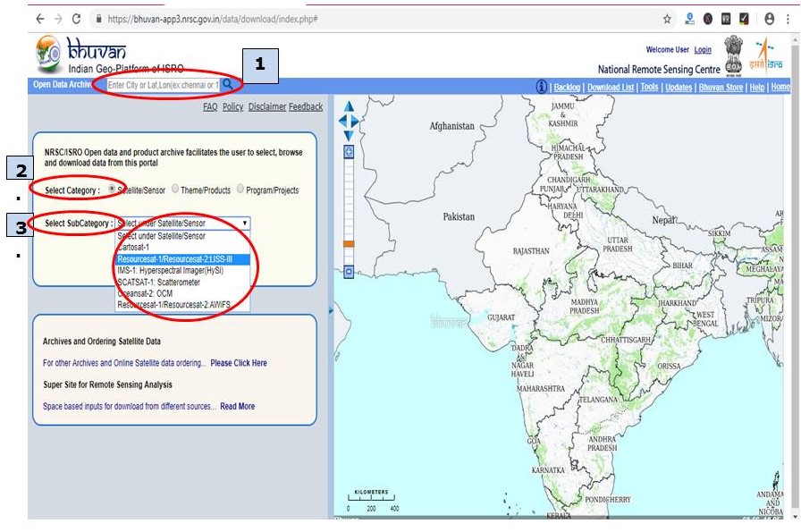Viewport: 801px width, 532px height.
Task: Open Bhuvan Store
Action: point(721,88)
